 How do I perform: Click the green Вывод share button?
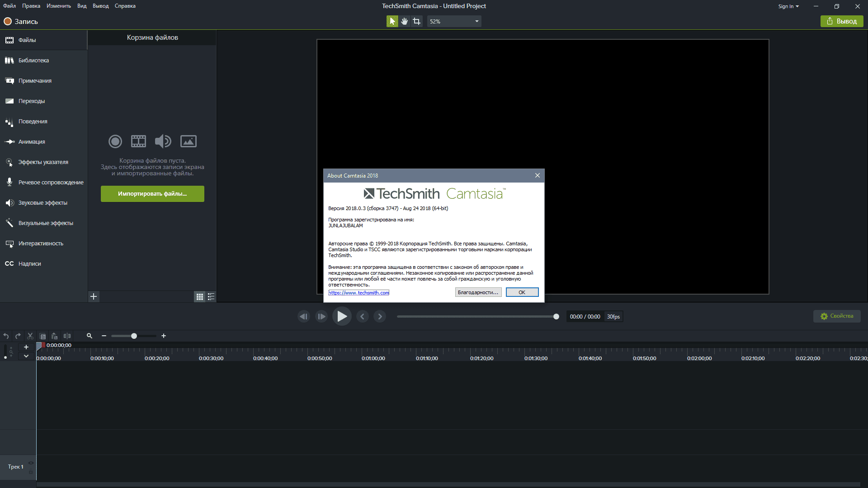click(x=842, y=21)
